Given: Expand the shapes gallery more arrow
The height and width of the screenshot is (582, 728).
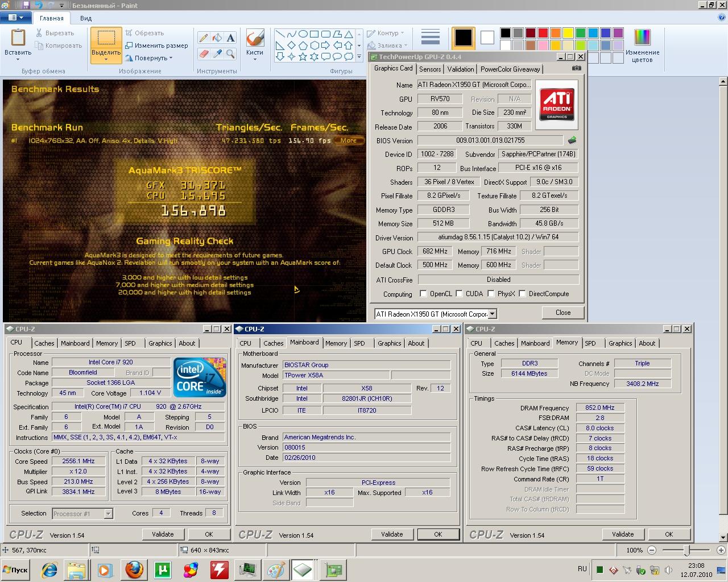Looking at the screenshot, I should [x=359, y=56].
